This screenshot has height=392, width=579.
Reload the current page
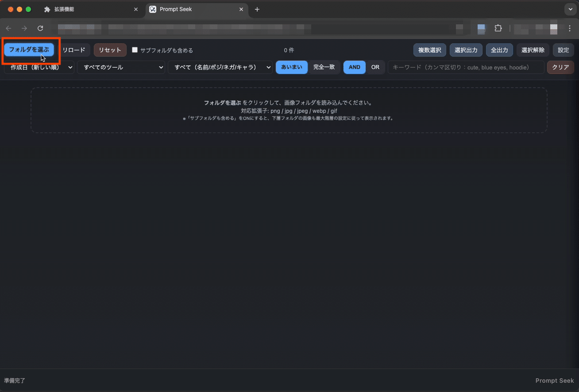pos(40,28)
